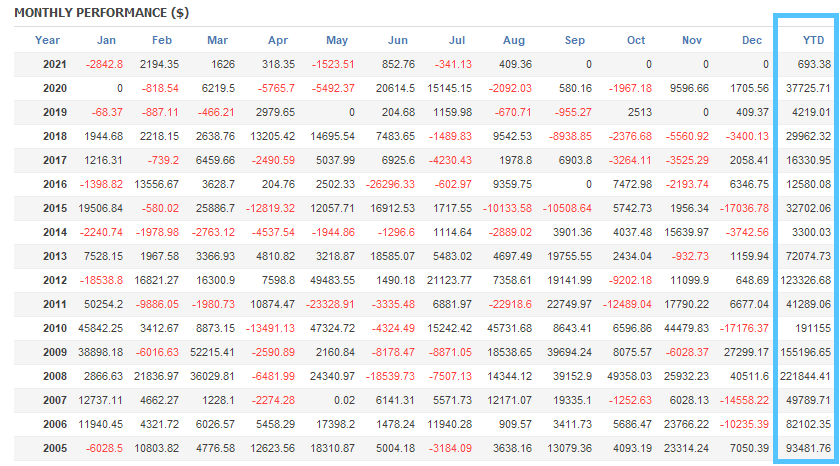Select the 2008 YTD value 221844.41
Image resolution: width=840 pixels, height=466 pixels.
(805, 376)
